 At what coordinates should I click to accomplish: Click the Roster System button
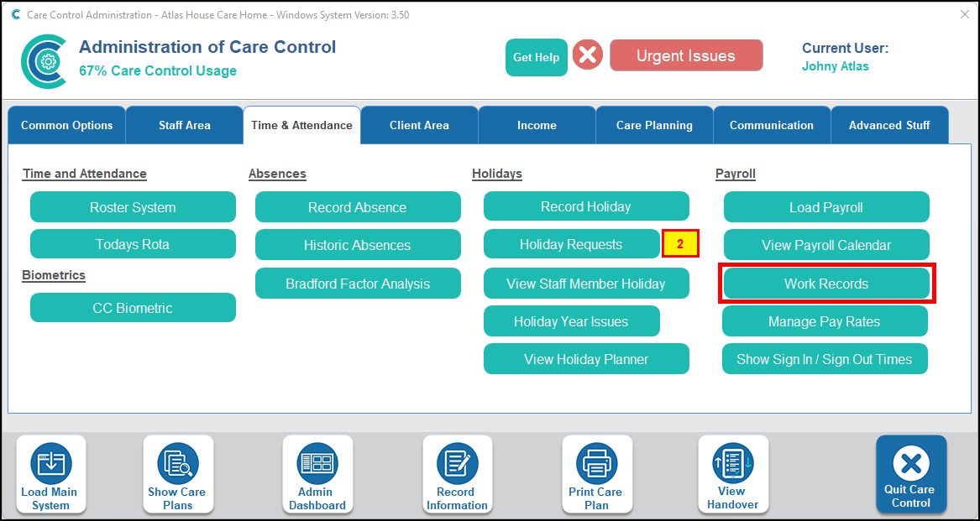(133, 207)
